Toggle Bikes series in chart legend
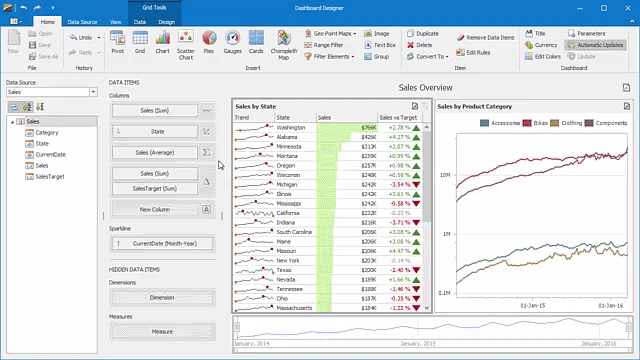Image resolution: width=640 pixels, height=360 pixels. tap(535, 123)
